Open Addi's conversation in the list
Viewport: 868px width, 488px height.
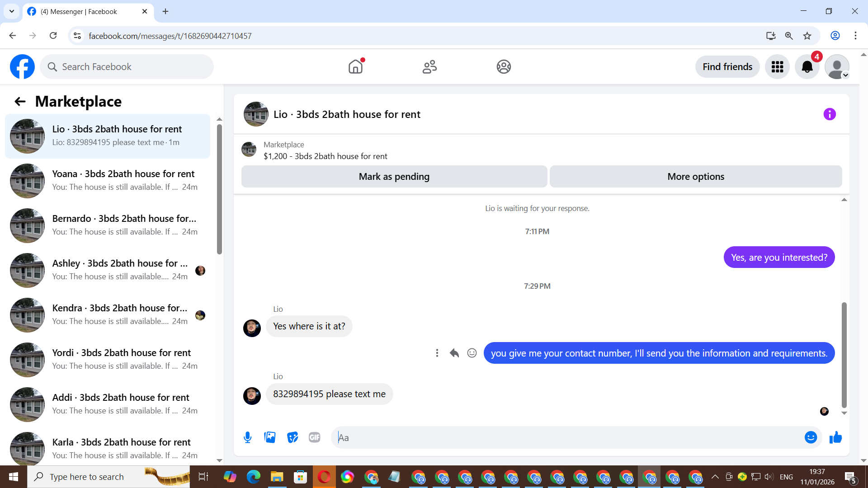[x=108, y=404]
